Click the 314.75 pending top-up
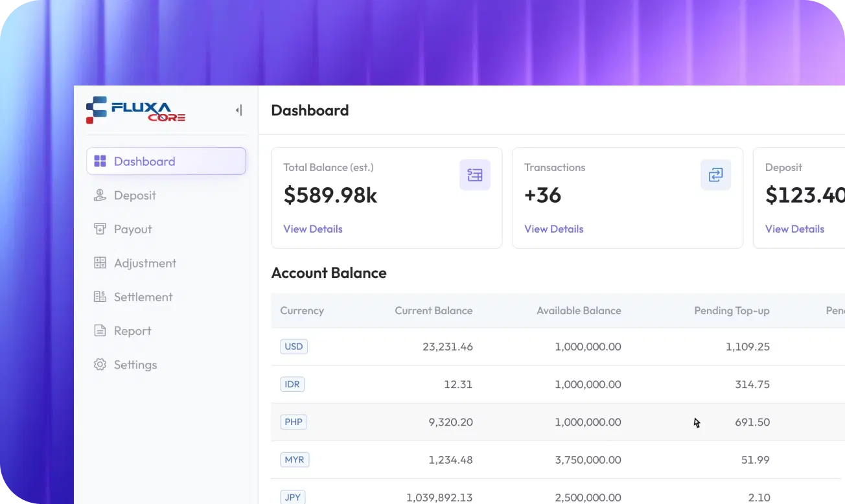Image resolution: width=845 pixels, height=504 pixels. pyautogui.click(x=752, y=384)
